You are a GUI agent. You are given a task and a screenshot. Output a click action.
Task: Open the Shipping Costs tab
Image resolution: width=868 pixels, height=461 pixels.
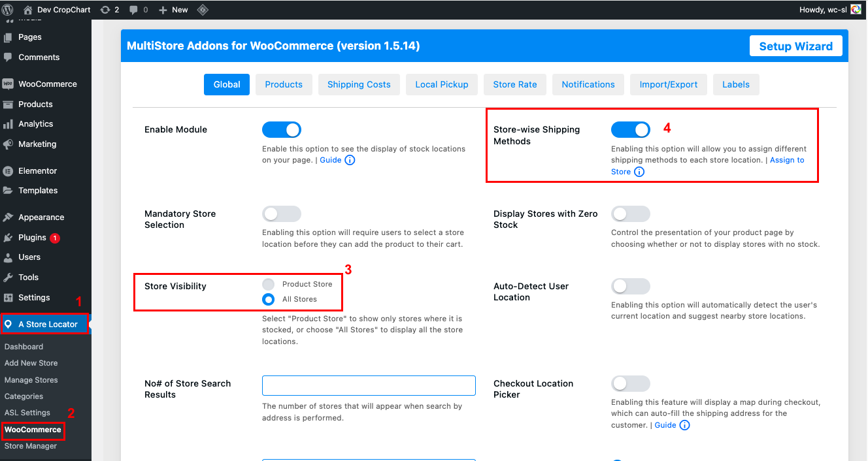(x=359, y=84)
